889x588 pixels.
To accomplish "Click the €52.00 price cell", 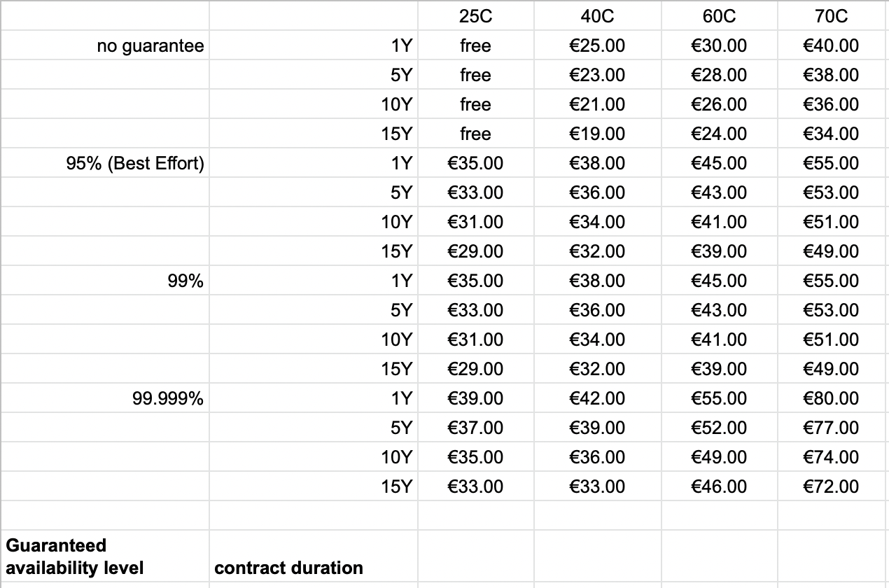I will coord(719,428).
